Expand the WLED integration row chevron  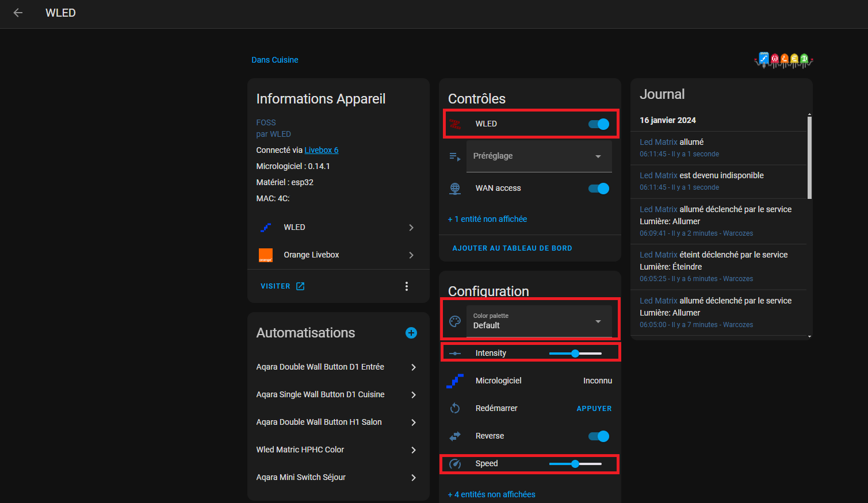tap(411, 228)
